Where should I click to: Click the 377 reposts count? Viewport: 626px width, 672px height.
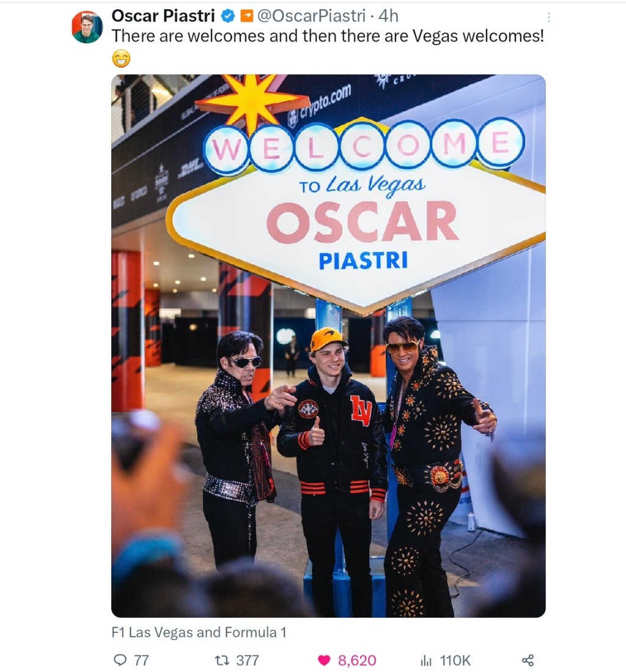tap(248, 660)
